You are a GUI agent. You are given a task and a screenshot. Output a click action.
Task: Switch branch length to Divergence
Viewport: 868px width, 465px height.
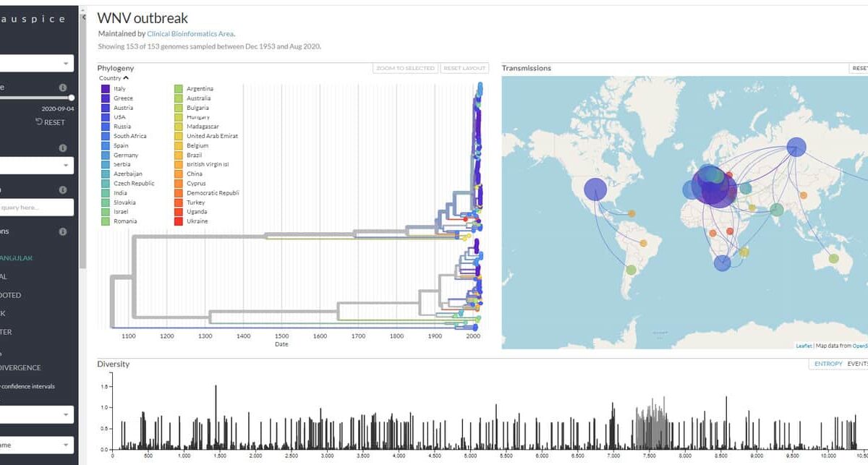20,367
